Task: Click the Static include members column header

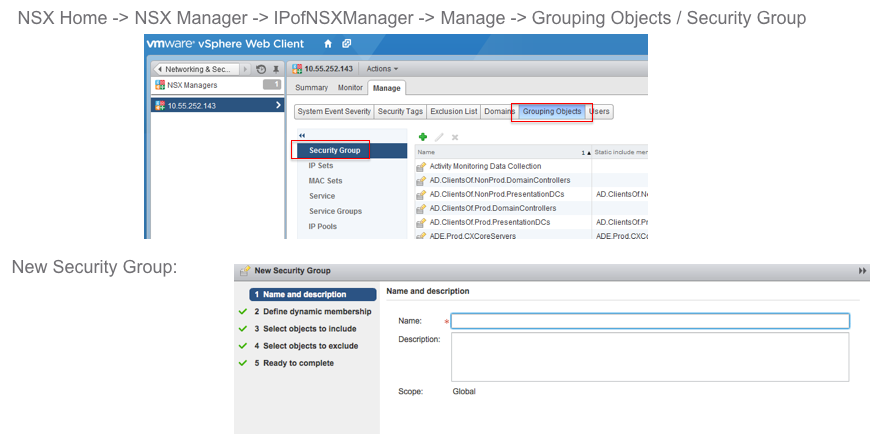Action: [x=620, y=152]
